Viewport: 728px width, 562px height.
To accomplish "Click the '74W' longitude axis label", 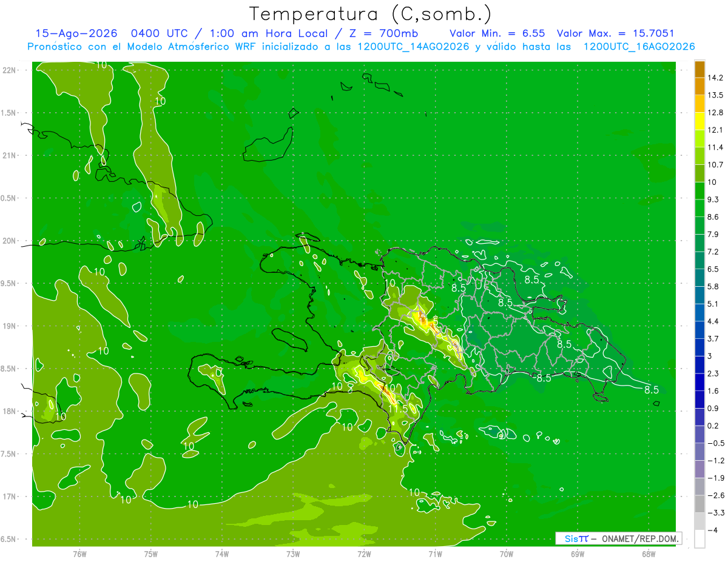I will click(x=222, y=554).
